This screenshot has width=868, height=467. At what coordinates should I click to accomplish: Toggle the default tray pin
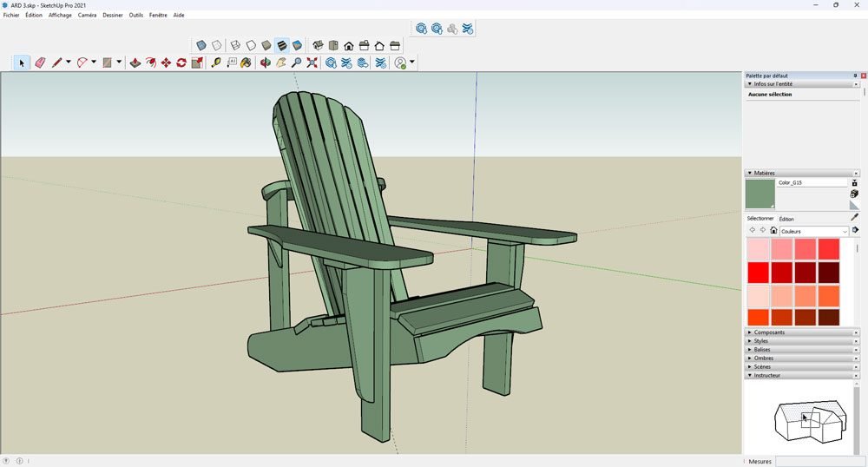[x=855, y=76]
